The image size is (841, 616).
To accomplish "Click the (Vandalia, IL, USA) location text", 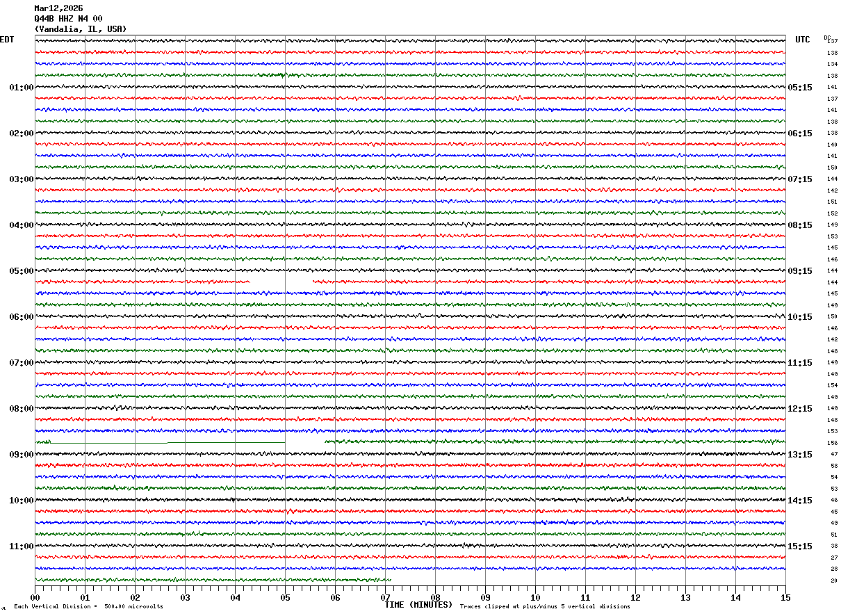I will tap(81, 29).
